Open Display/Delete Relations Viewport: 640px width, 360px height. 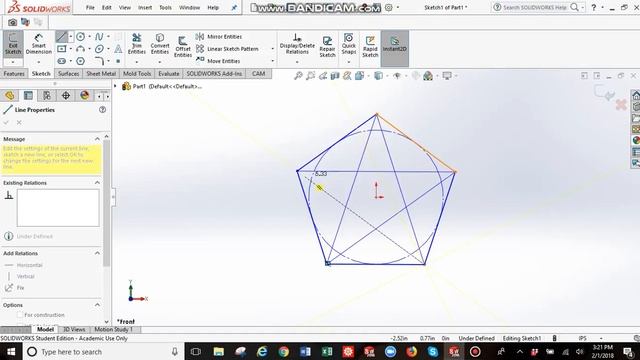pos(297,44)
